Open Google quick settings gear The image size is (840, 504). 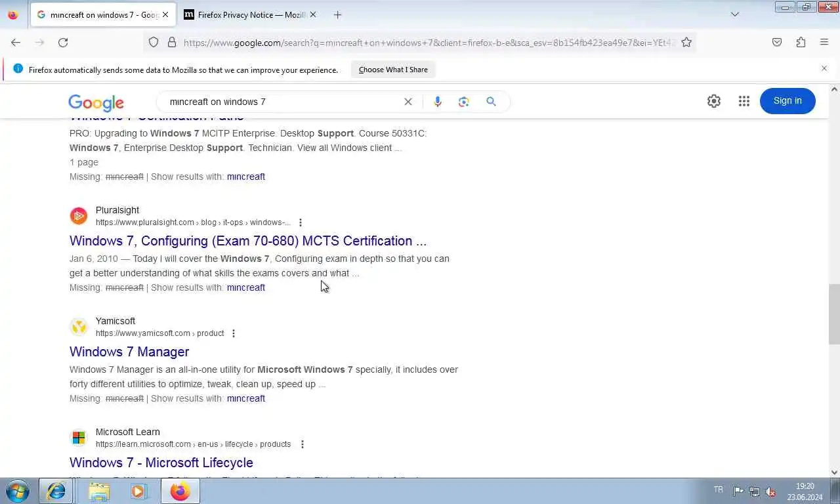tap(714, 101)
